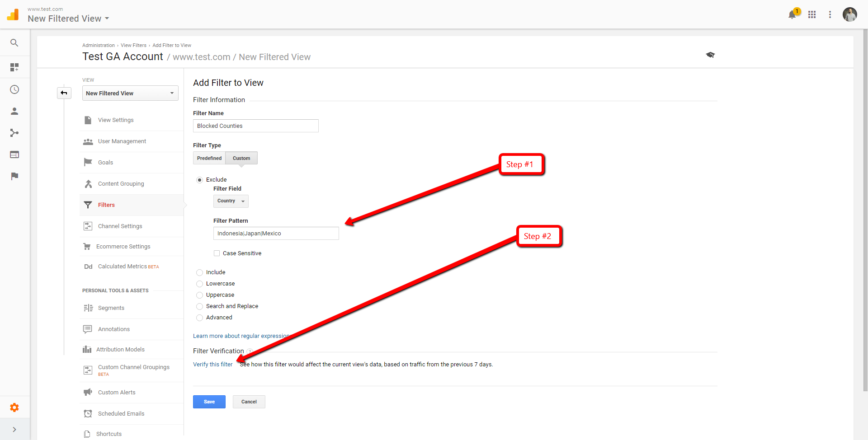Click into the Filter Pattern input field
Viewport: 868px width, 440px height.
[276, 234]
